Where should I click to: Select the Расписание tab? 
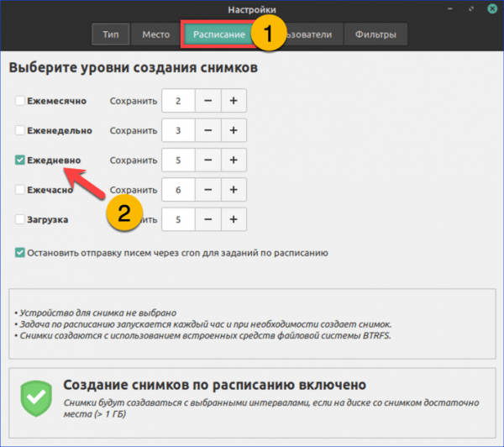pos(219,34)
